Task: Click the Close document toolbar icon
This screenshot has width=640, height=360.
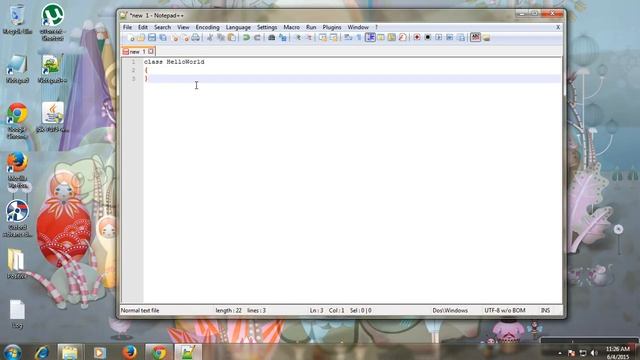Action: 175,38
